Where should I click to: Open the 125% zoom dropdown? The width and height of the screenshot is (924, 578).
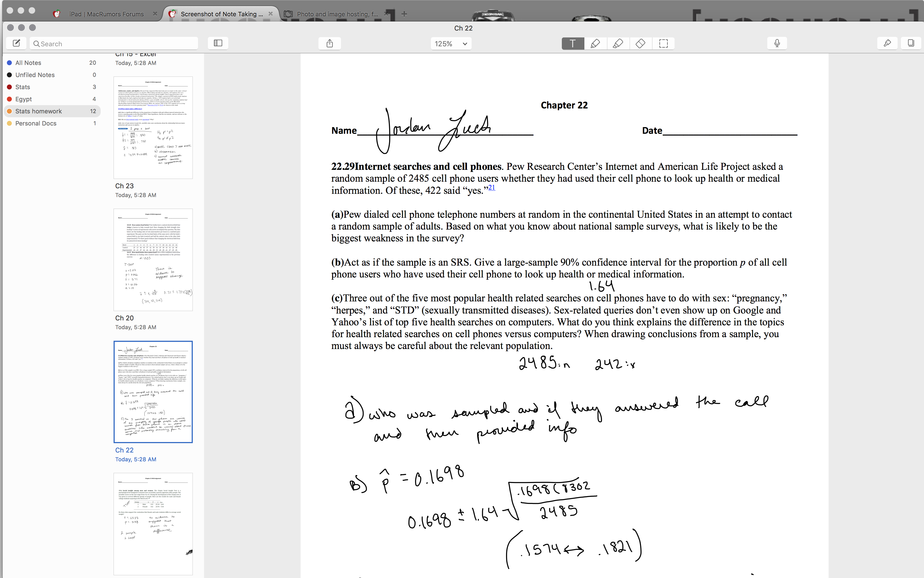(451, 43)
